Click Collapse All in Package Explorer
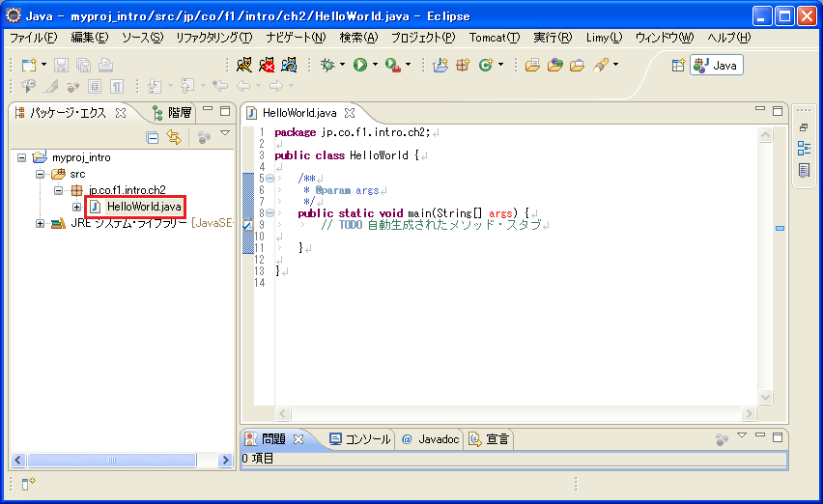 (153, 137)
